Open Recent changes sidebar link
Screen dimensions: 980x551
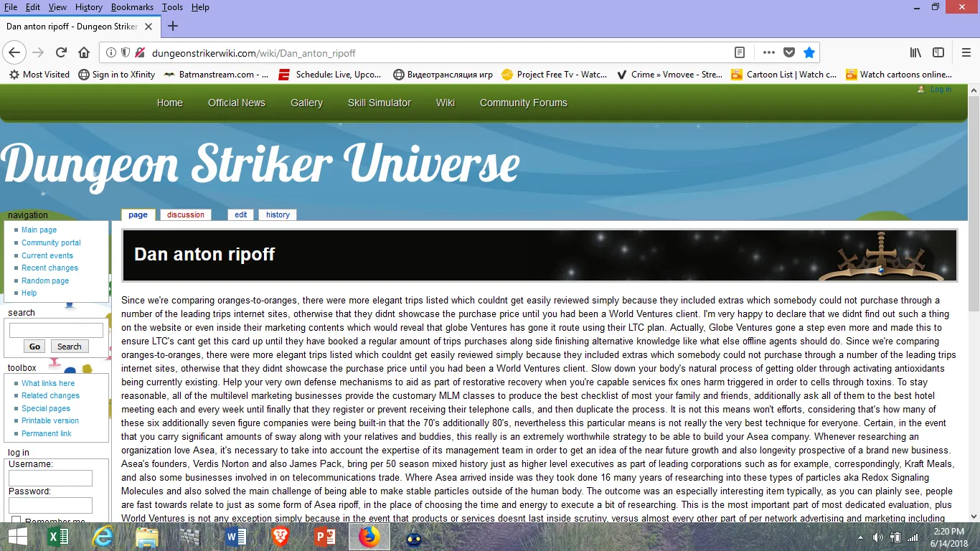click(50, 268)
